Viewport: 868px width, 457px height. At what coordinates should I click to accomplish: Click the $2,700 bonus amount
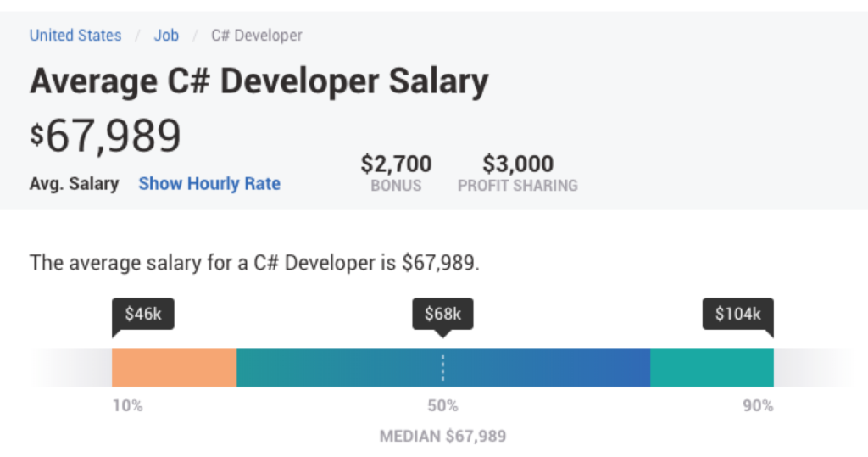(396, 164)
